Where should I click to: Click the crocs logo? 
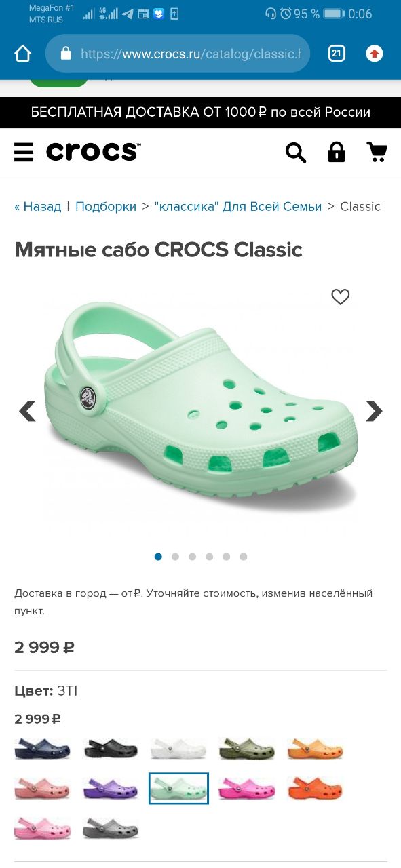pos(94,152)
